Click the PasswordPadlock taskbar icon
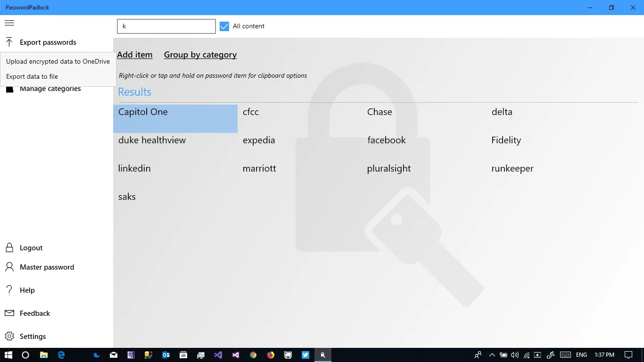 (323, 355)
